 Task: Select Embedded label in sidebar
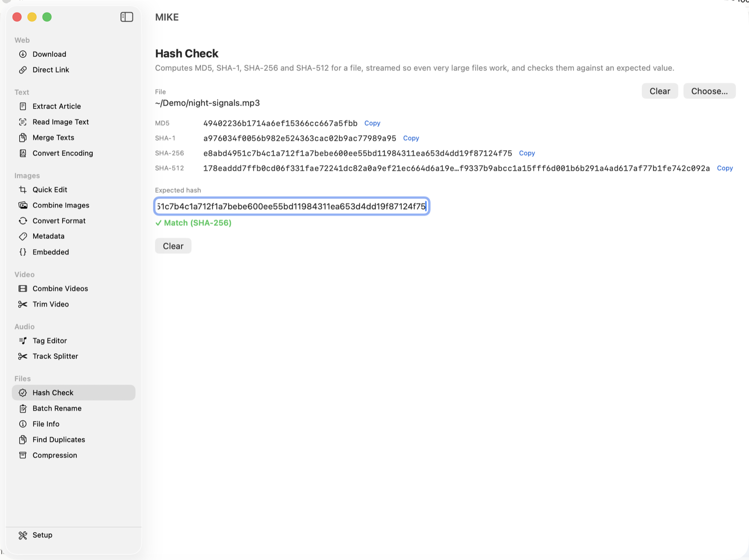(51, 252)
